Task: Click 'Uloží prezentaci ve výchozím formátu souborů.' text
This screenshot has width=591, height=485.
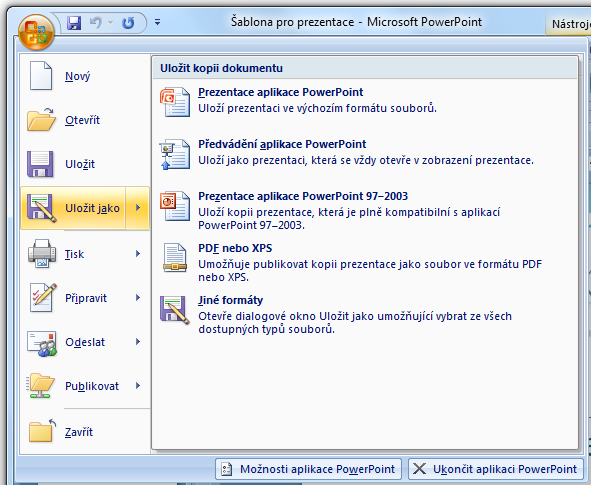Action: (x=317, y=108)
